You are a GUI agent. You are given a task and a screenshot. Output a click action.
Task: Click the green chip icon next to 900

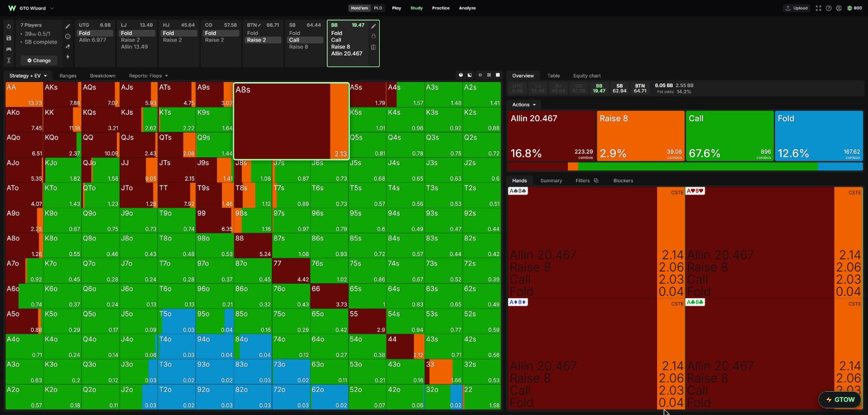tap(850, 8)
